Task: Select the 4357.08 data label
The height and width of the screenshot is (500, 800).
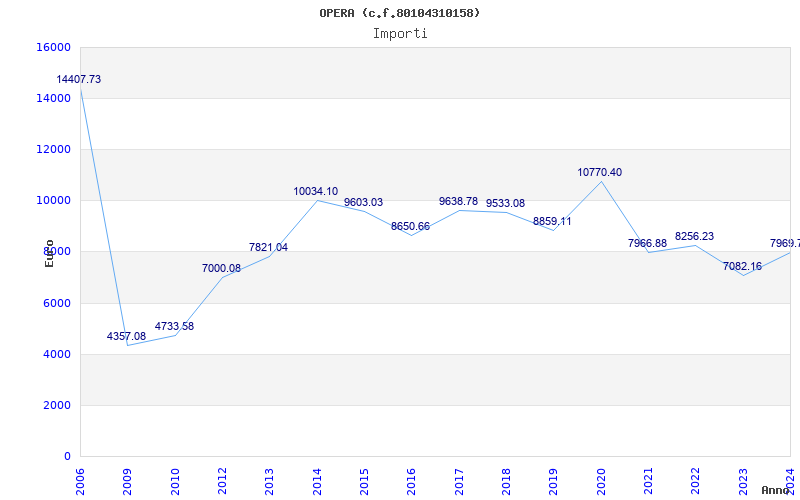Action: click(126, 337)
